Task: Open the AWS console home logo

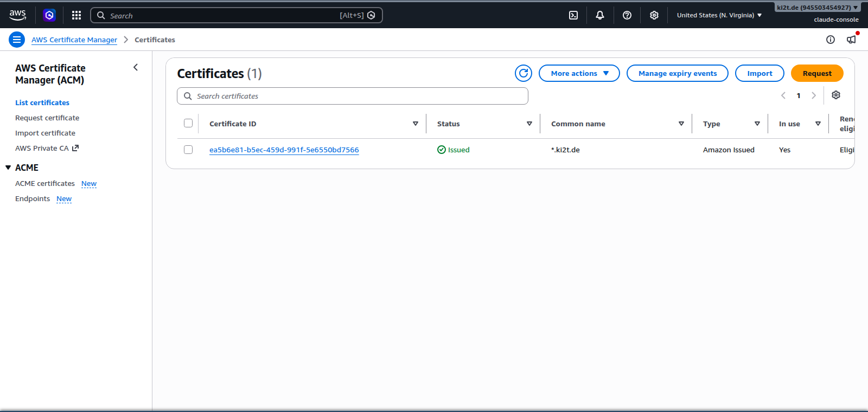Action: click(x=18, y=15)
